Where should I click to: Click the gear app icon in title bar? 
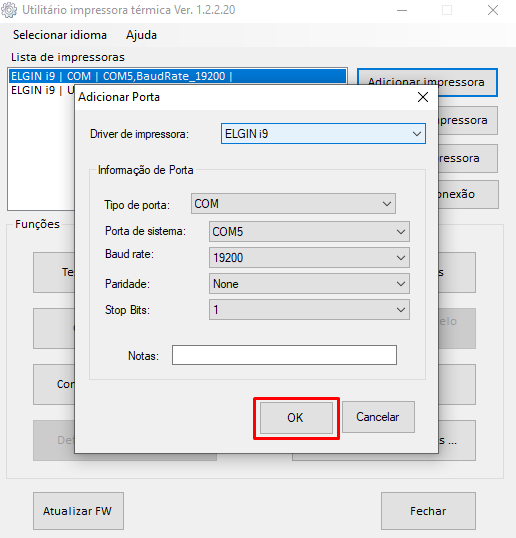(x=9, y=10)
